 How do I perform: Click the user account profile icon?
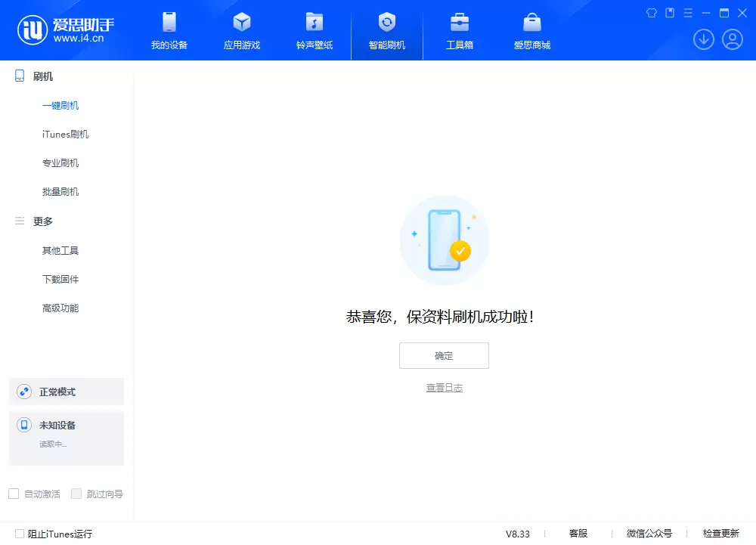(x=732, y=39)
